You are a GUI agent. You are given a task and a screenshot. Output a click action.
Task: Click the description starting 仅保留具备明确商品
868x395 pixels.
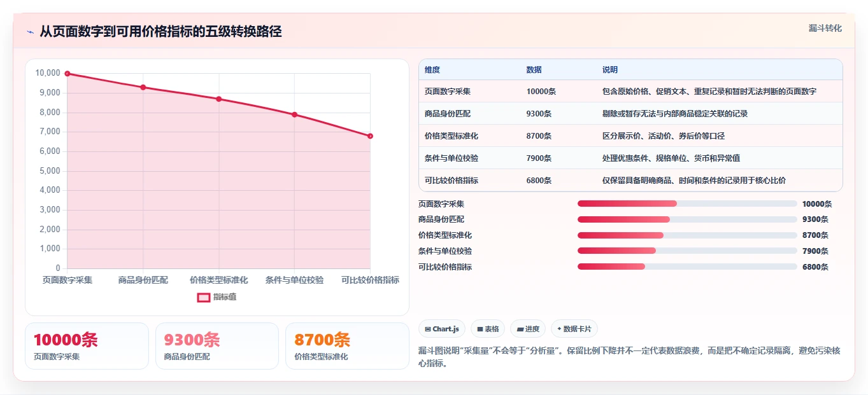point(694,181)
